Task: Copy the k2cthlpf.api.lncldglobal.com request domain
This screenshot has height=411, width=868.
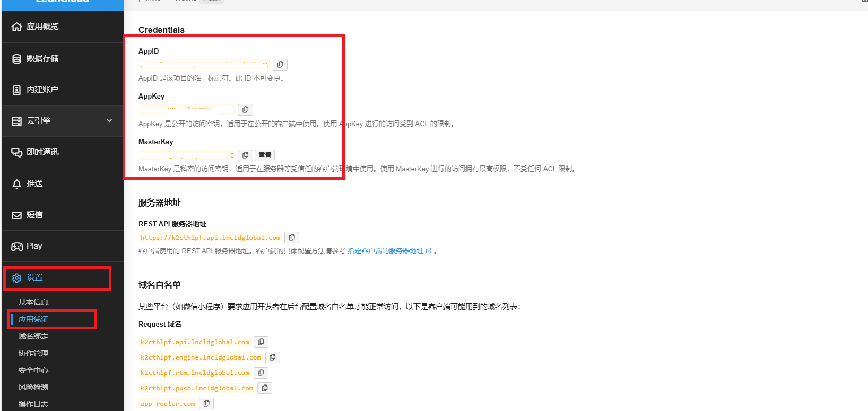Action: click(261, 342)
